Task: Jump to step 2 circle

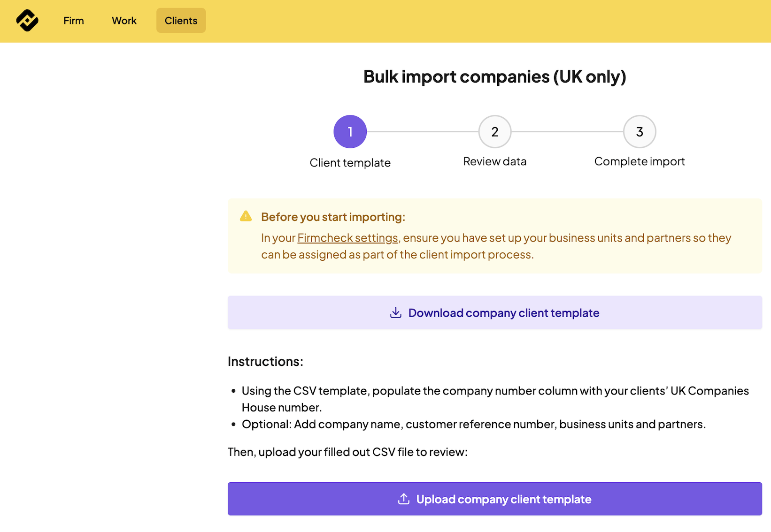Action: [x=494, y=132]
